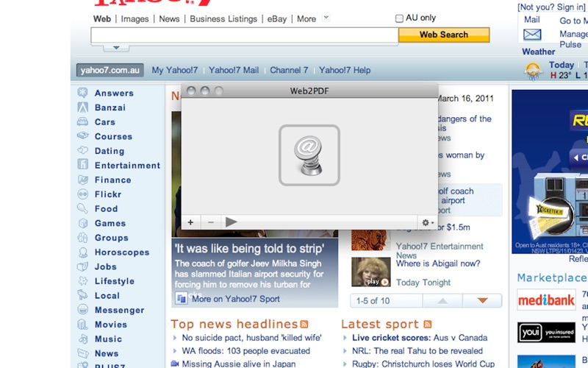Open 'It was like being told to strip' story

(x=249, y=249)
